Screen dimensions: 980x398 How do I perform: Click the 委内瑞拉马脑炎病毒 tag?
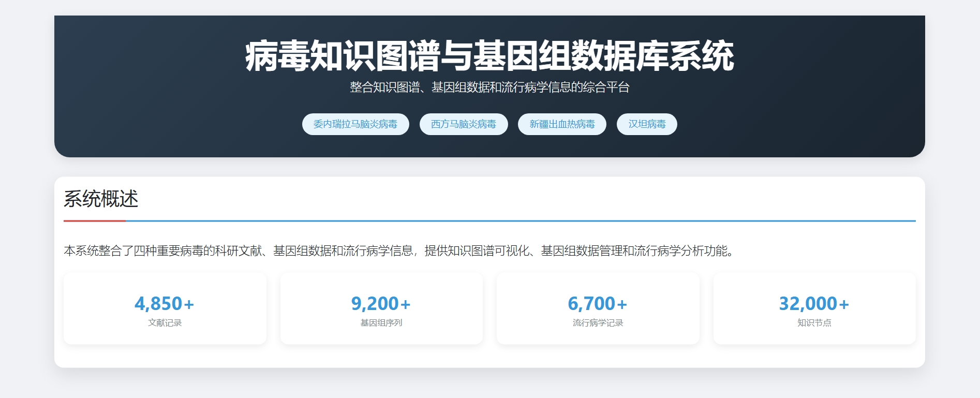[355, 124]
